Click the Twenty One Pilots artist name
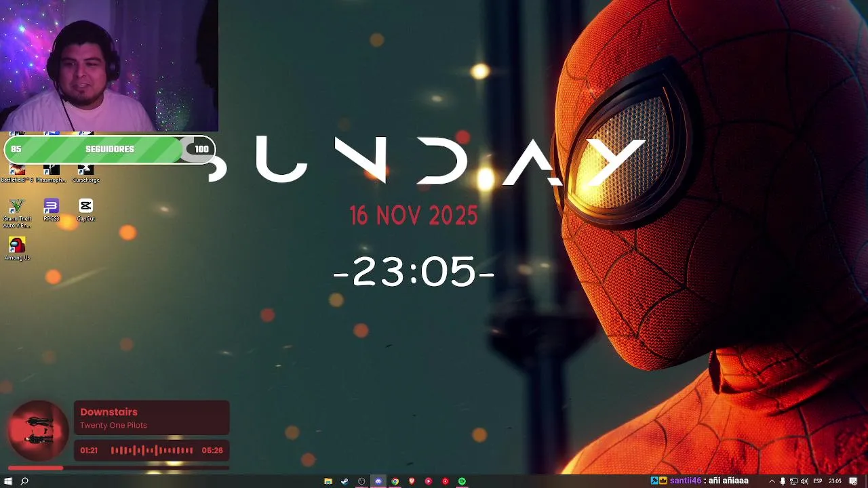 113,426
